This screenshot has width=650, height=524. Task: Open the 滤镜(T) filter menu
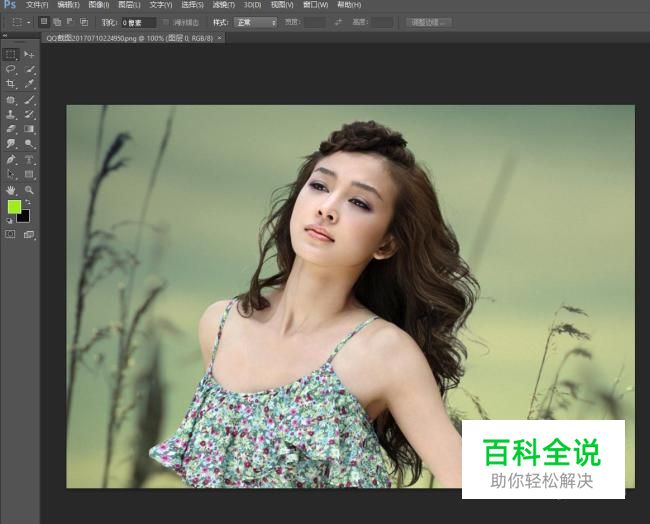[x=223, y=5]
